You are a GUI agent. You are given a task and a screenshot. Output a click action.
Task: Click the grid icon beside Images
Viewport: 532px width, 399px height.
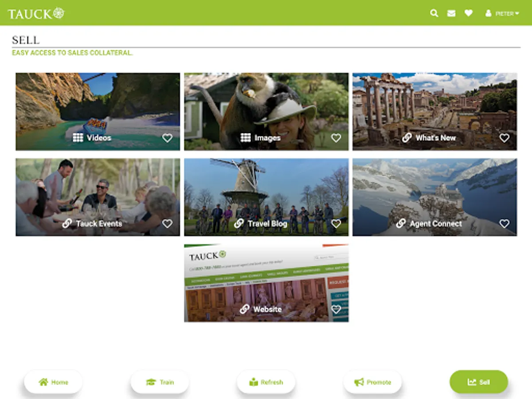pos(246,138)
